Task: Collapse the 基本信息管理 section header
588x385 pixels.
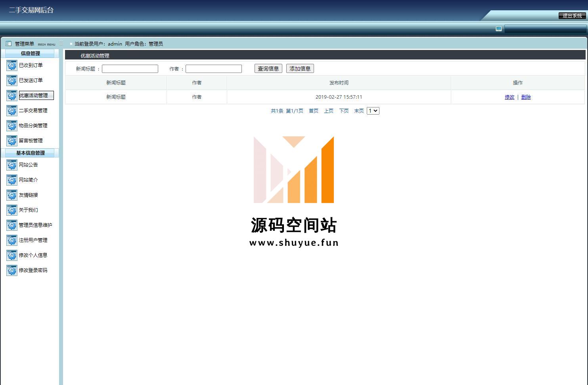Action: tap(30, 153)
